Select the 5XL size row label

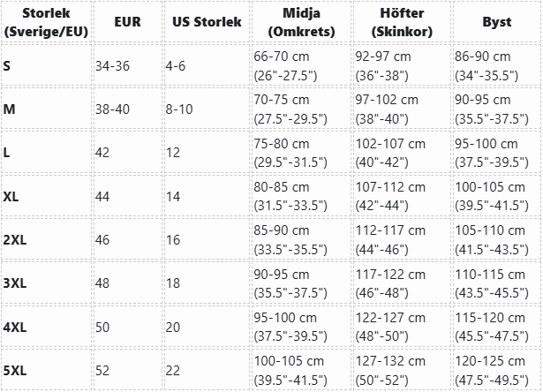(x=15, y=370)
